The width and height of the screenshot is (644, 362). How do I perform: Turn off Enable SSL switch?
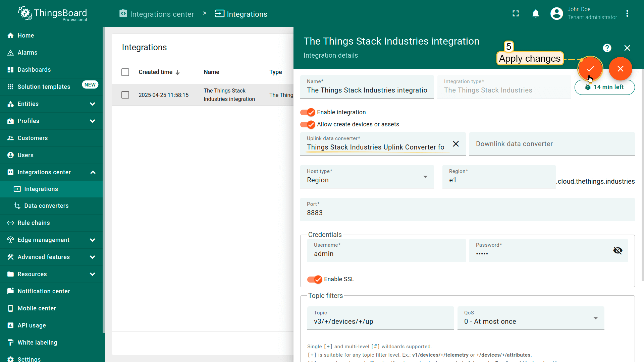tap(315, 279)
